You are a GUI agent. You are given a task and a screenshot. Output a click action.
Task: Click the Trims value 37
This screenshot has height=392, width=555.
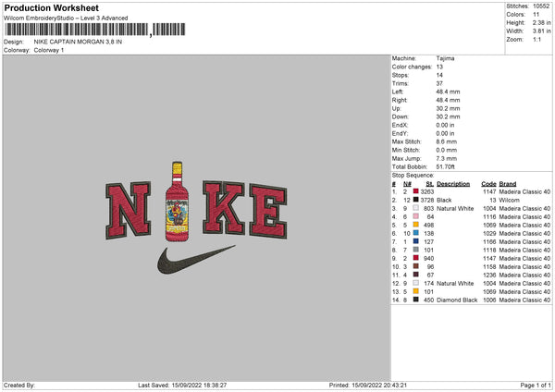point(439,83)
